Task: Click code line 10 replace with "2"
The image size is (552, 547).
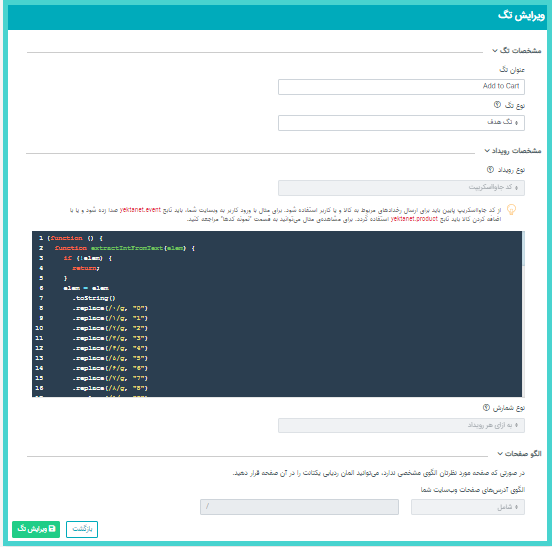Action: 110,328
